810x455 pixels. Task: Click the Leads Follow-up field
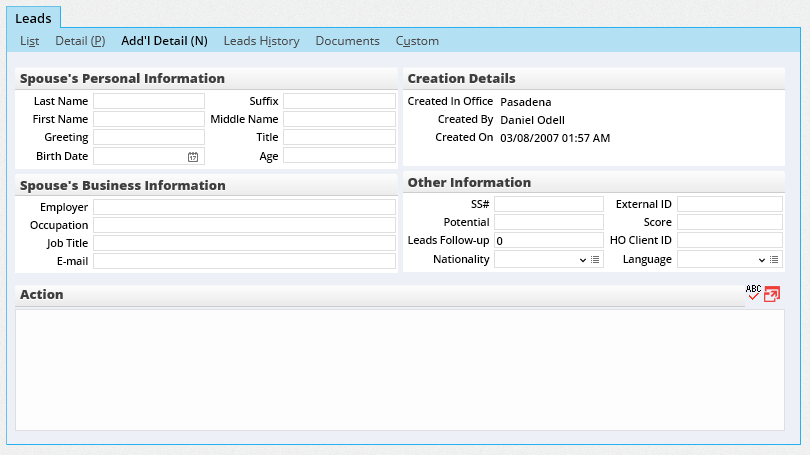tap(548, 241)
